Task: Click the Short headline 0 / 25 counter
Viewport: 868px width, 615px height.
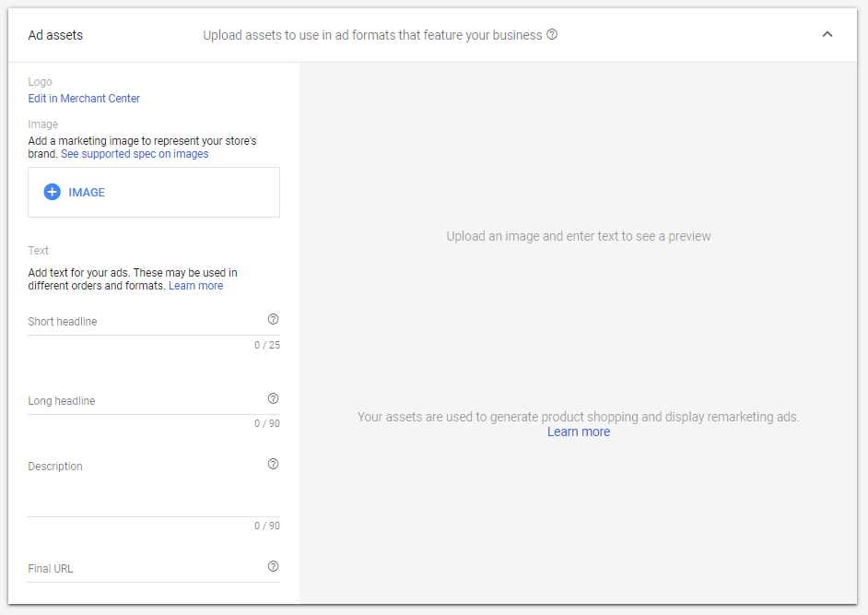Action: pyautogui.click(x=267, y=346)
